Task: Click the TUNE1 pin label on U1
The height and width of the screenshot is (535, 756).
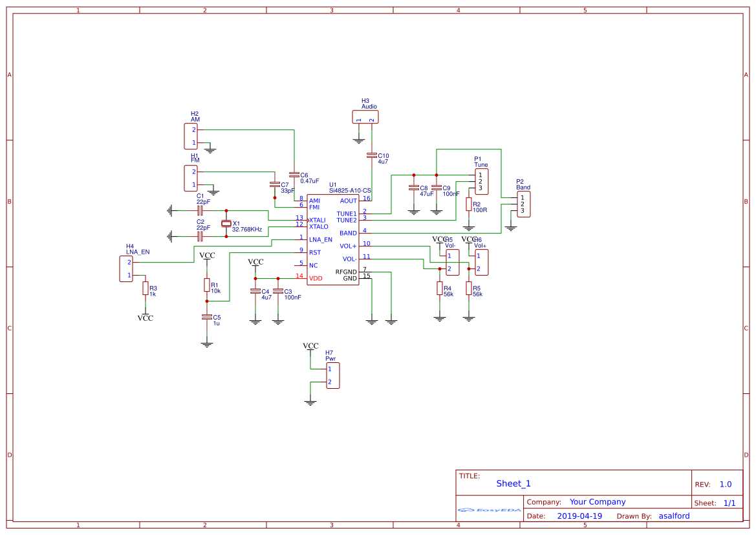Action: [x=347, y=214]
